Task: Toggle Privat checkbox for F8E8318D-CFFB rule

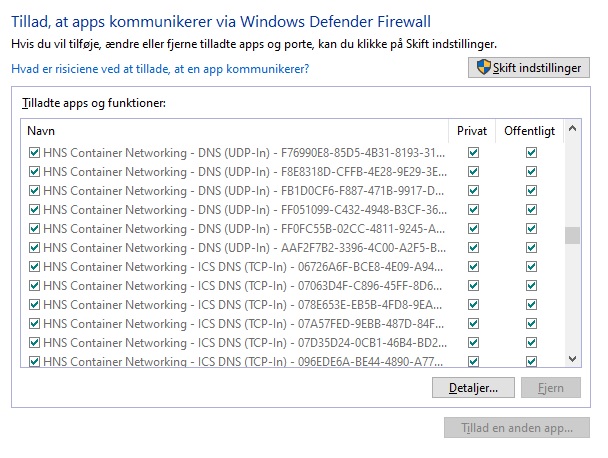Action: 473,171
